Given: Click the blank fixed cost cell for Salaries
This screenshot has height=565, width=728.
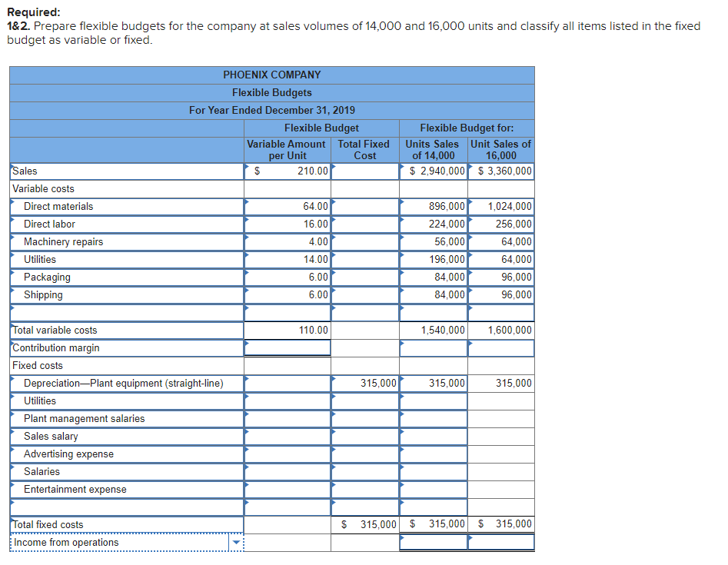Looking at the screenshot, I should (364, 471).
